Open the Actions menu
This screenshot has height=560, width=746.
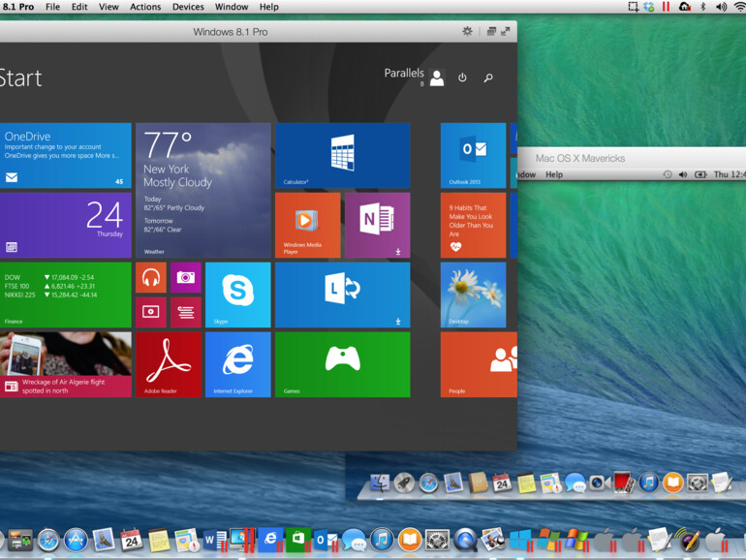click(x=145, y=7)
